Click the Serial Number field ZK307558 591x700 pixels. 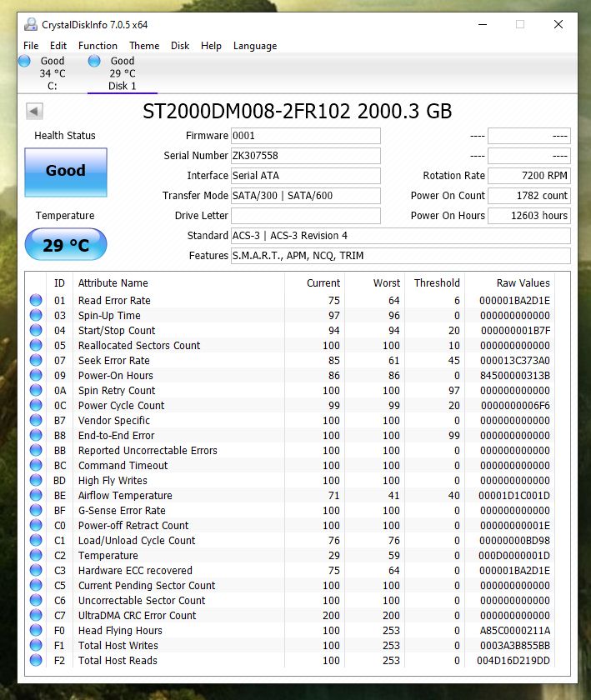click(x=306, y=156)
